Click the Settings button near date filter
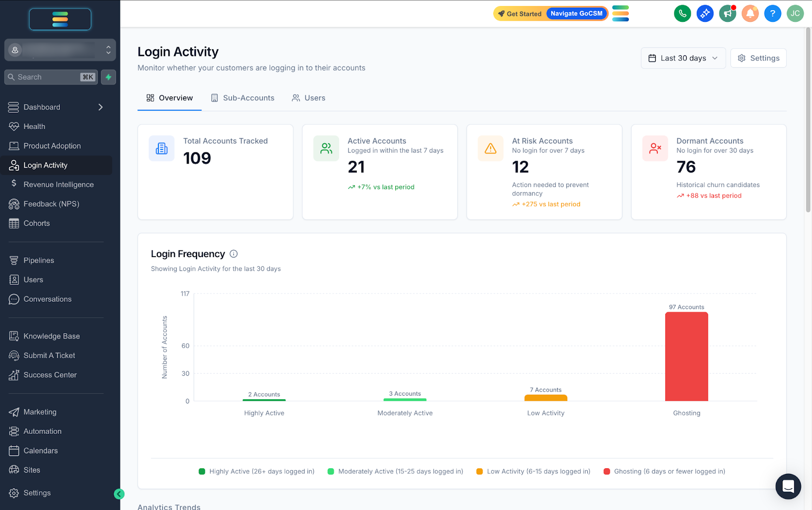This screenshot has height=510, width=812. 758,58
